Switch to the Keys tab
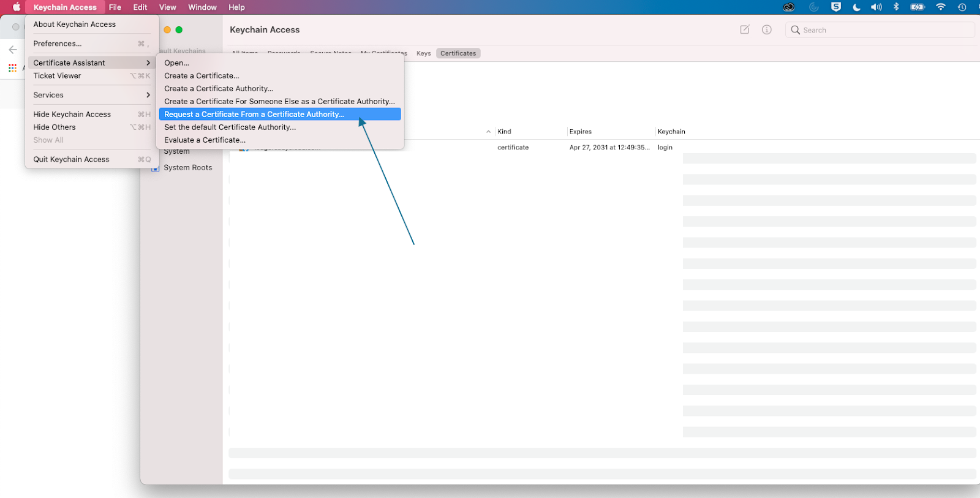 tap(424, 53)
